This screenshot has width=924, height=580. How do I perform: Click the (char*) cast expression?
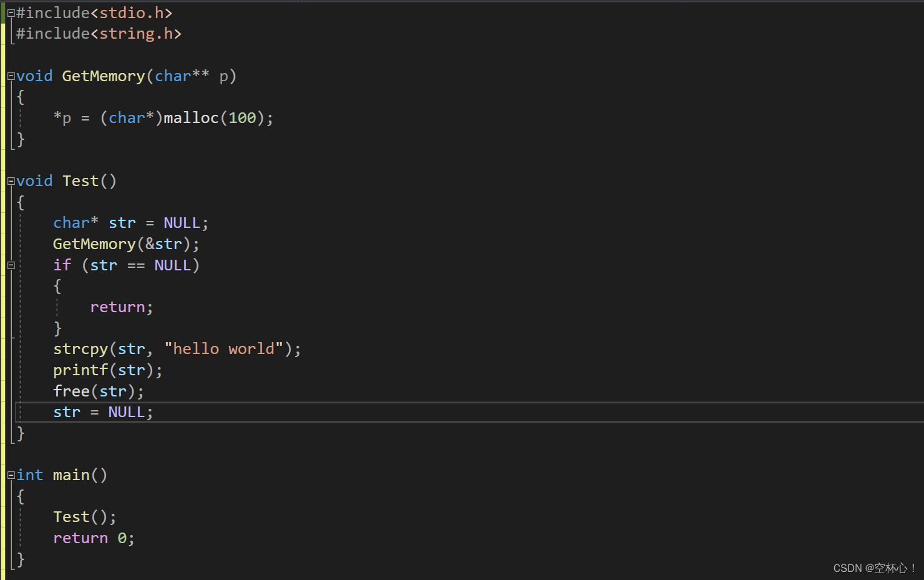[x=131, y=118]
